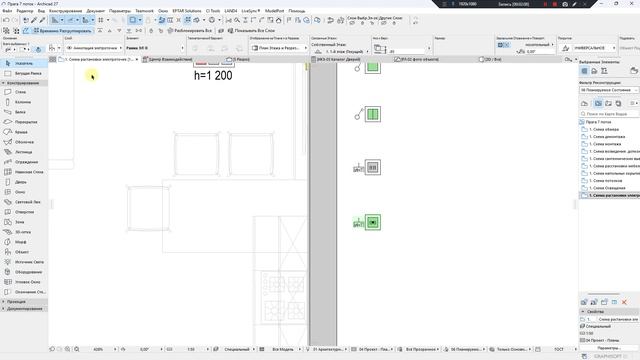The width and height of the screenshot is (640, 360).
Task: Select the Стена wall tool
Action: point(24,92)
